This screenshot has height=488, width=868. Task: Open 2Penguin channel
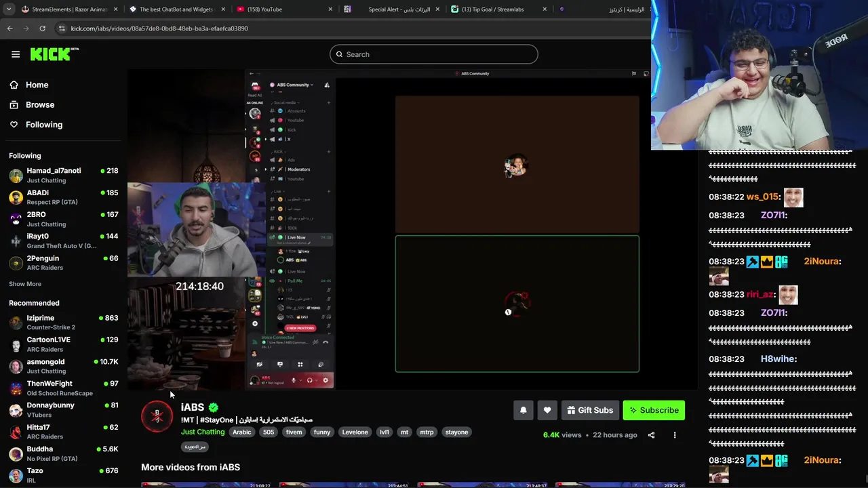click(x=64, y=262)
